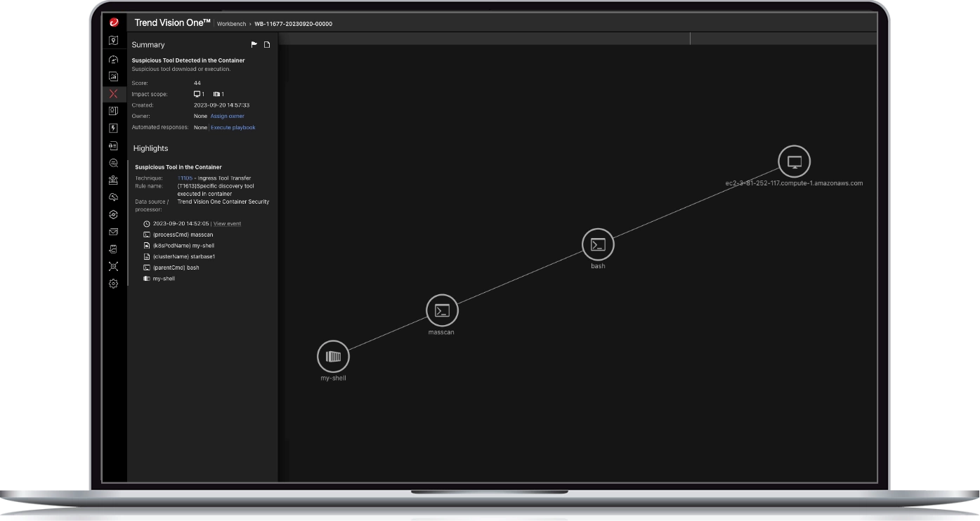Open the bar chart report sidebar icon

coord(114,77)
